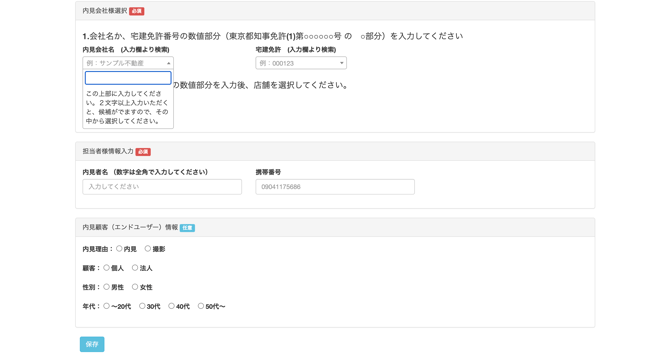Choose 法人 customer type
The width and height of the screenshot is (670, 363).
[135, 268]
